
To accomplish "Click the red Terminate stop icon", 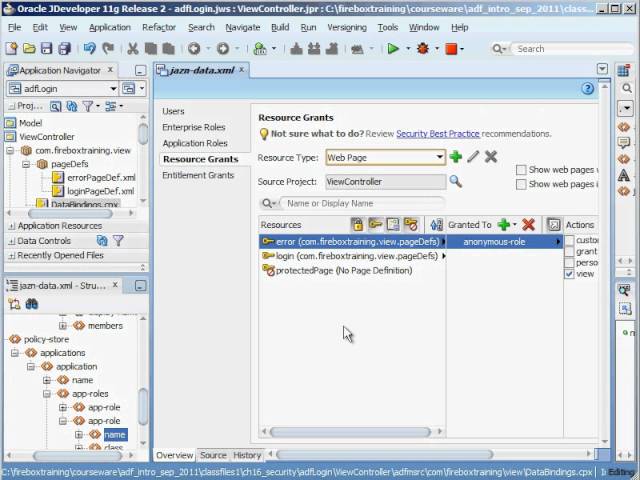I will point(451,49).
